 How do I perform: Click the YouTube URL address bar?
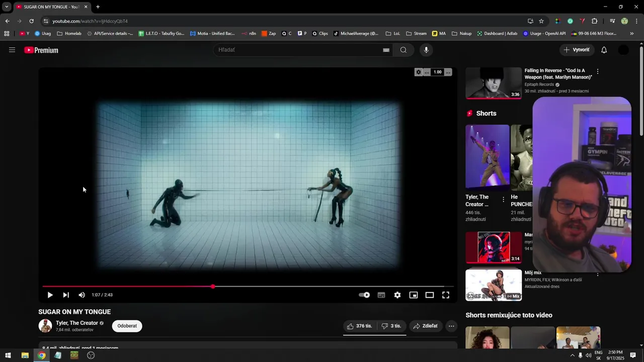287,21
